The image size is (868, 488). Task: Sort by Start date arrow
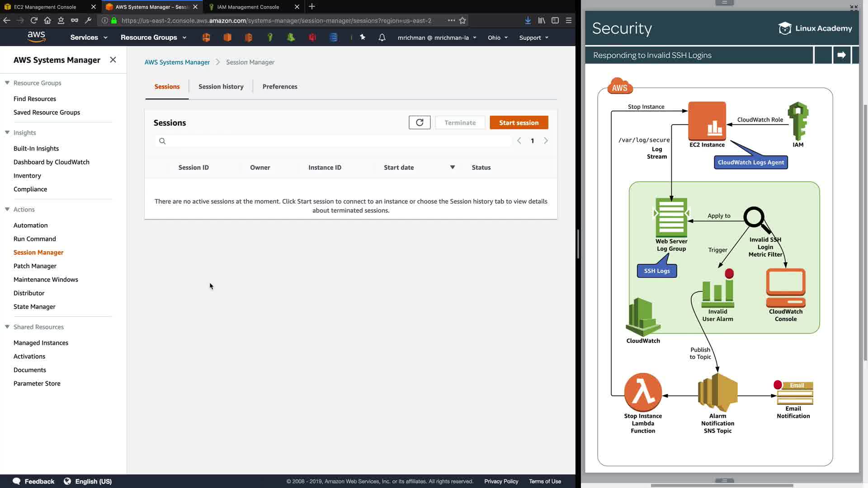pyautogui.click(x=452, y=167)
